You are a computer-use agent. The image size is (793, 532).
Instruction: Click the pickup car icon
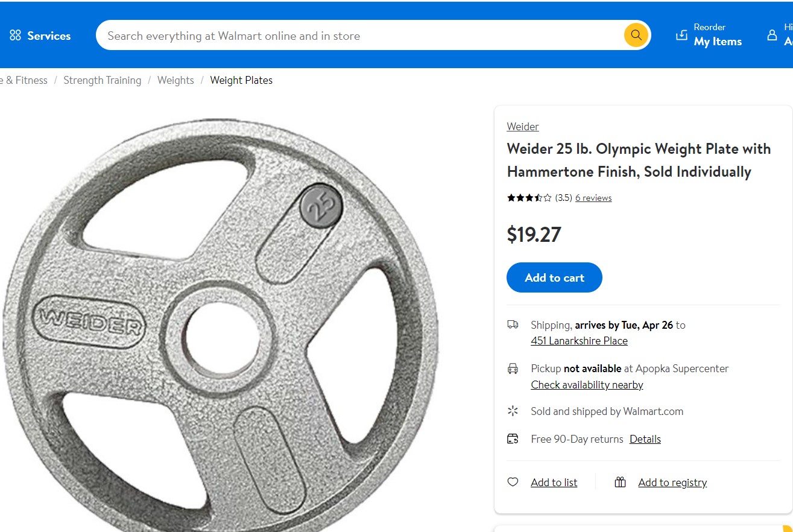513,369
